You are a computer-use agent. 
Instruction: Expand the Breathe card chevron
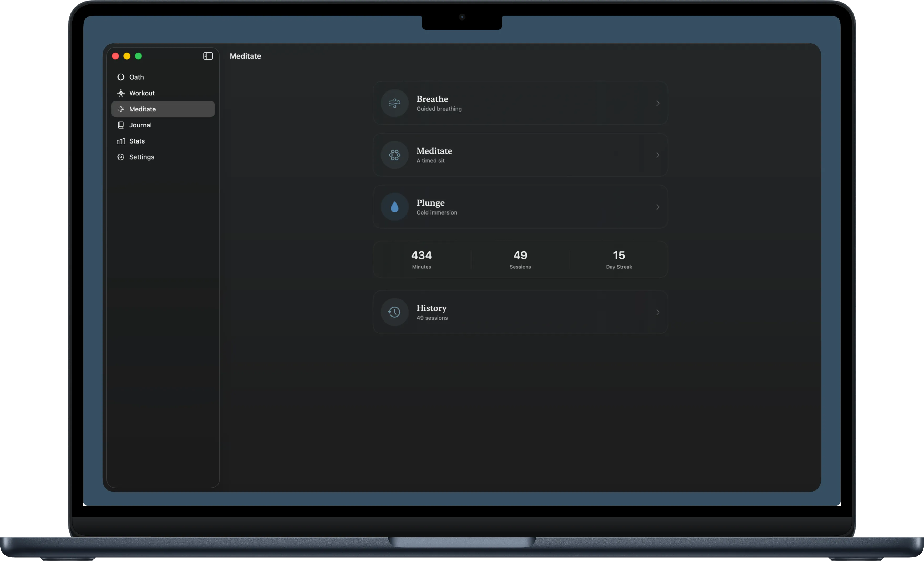(x=658, y=103)
